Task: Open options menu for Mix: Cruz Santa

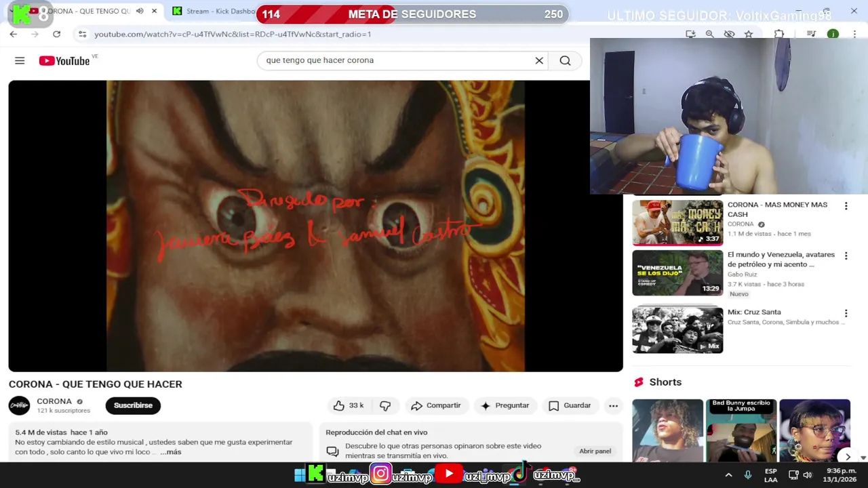Action: pos(846,313)
